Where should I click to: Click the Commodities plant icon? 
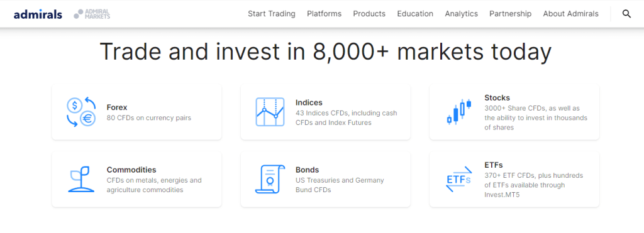[81, 179]
